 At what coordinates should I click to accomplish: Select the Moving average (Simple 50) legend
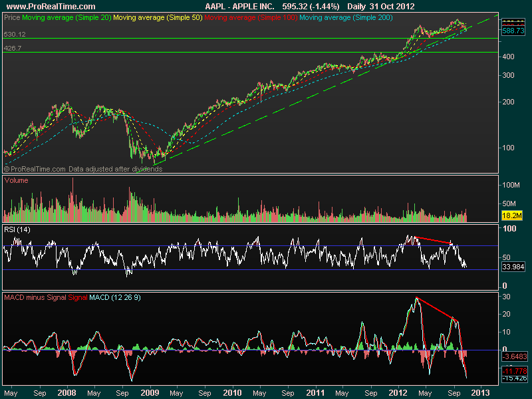click(x=158, y=17)
